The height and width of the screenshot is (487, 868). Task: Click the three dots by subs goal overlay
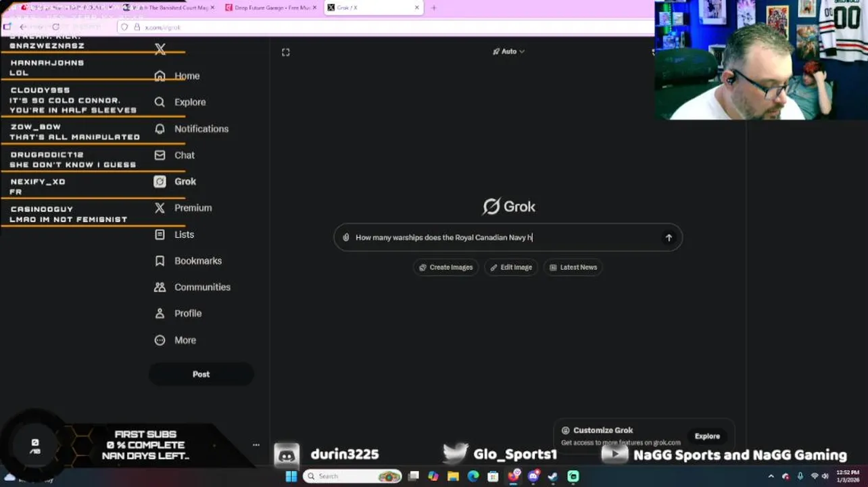click(256, 444)
